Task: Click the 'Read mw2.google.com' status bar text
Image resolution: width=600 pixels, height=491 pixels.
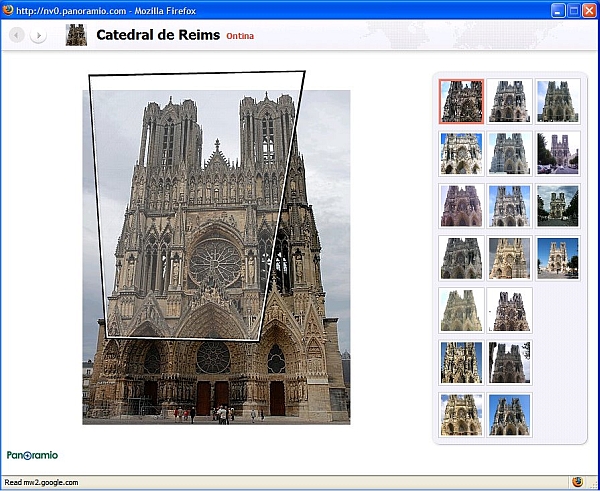Action: click(41, 482)
